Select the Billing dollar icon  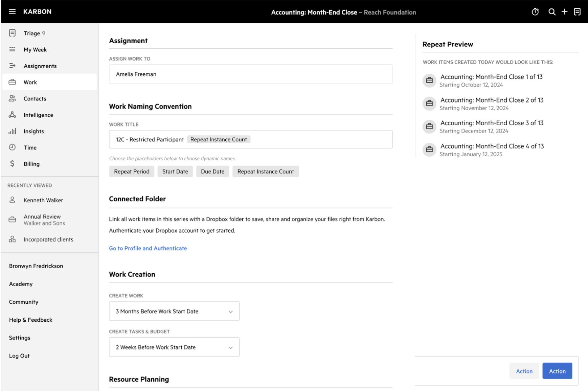12,164
